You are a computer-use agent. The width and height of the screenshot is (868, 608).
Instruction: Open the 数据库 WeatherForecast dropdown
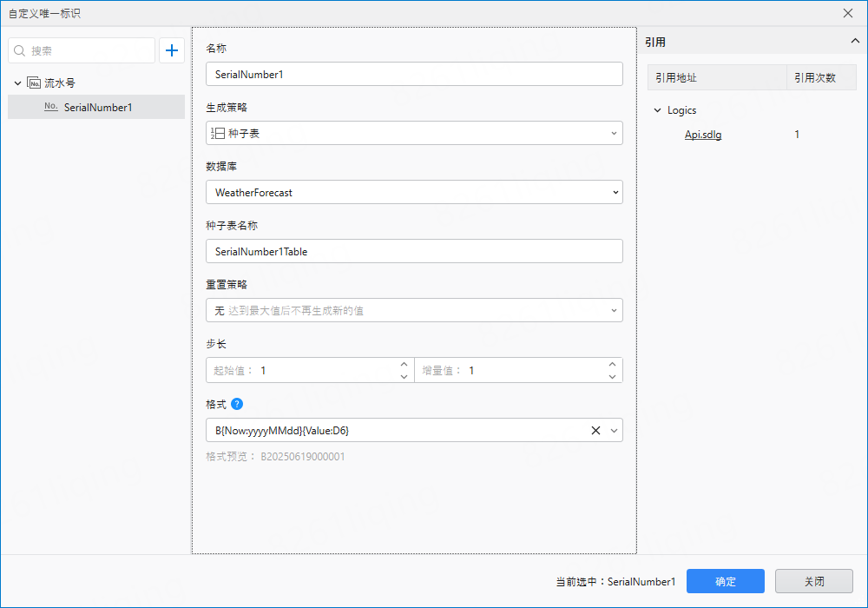(x=615, y=192)
